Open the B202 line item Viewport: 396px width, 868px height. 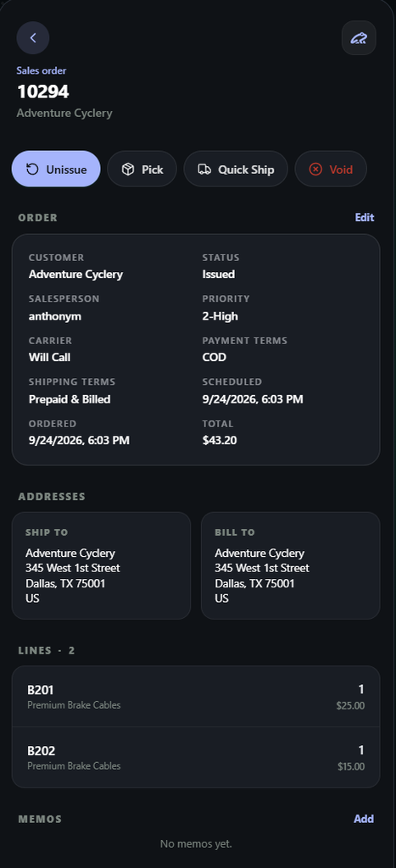[196, 757]
